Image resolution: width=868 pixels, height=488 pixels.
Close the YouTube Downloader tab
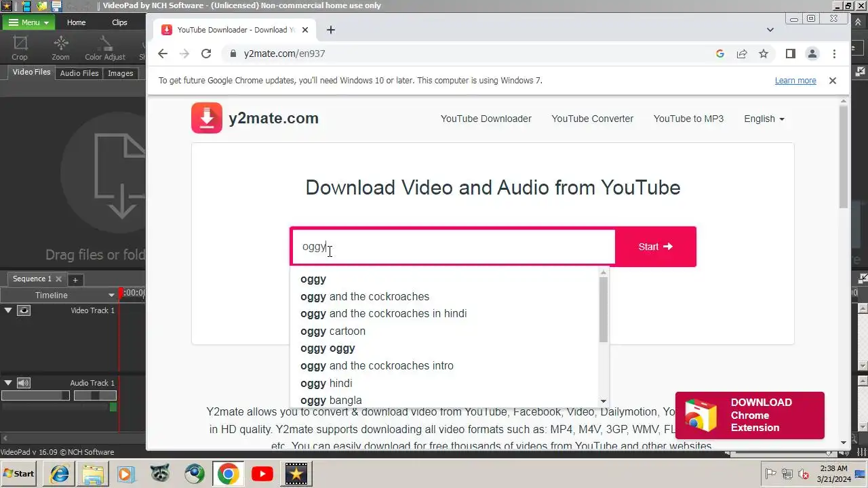pos(306,30)
